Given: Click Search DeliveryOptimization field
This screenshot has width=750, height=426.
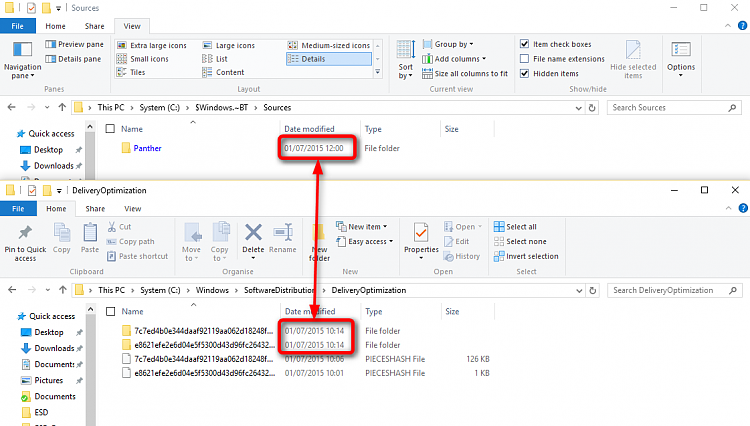Looking at the screenshot, I should click(675, 291).
